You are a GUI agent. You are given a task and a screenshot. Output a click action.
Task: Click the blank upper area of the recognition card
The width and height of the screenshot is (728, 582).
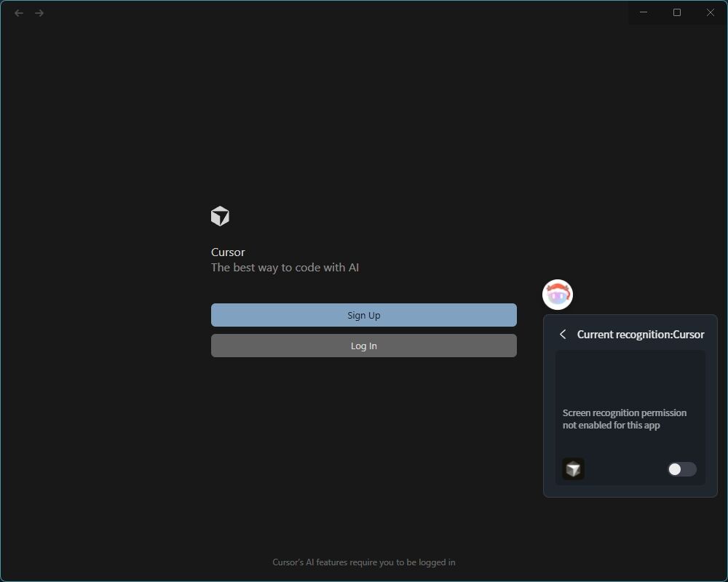(630, 377)
